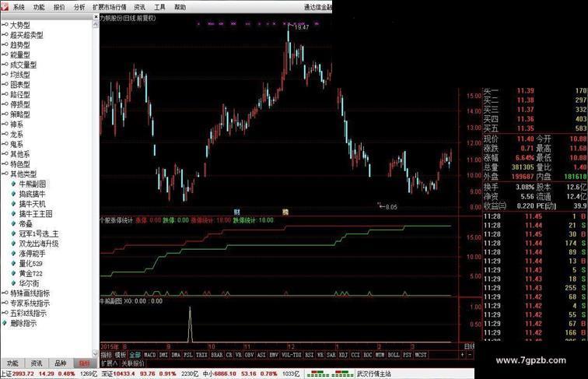
Task: Open the 资讯 menu in menu bar
Action: 140,7
